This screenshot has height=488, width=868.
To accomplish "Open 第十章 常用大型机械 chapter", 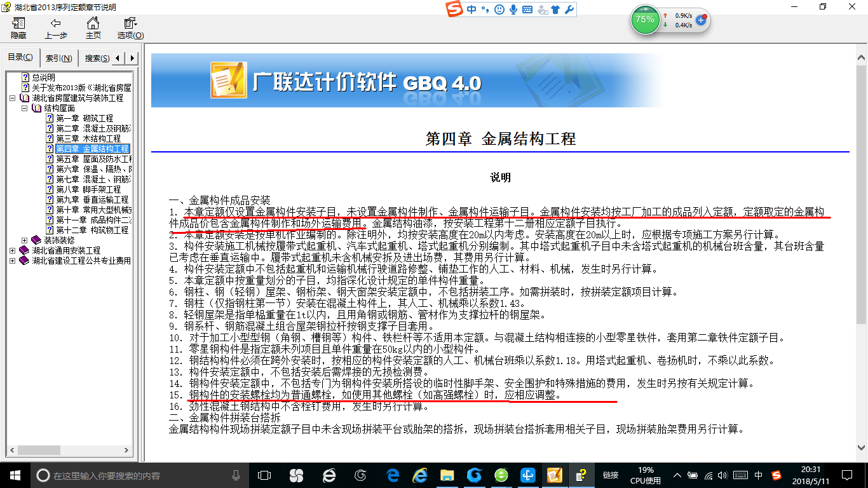I will 93,210.
